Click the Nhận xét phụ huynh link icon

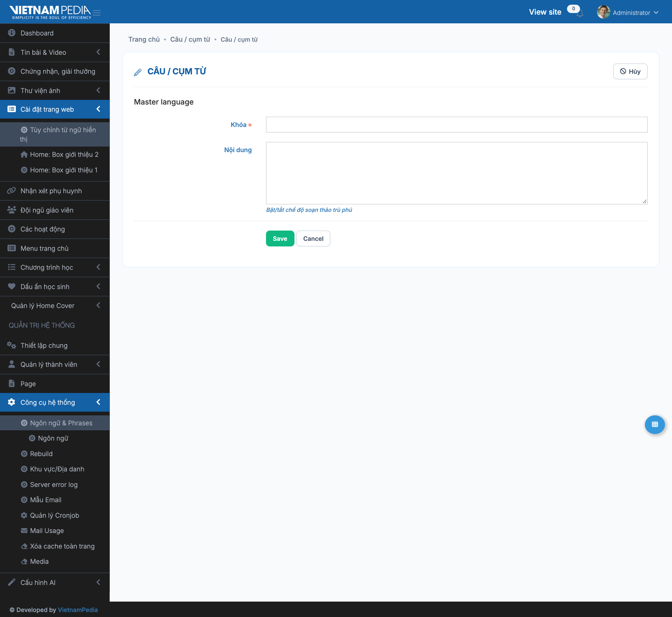pyautogui.click(x=12, y=191)
